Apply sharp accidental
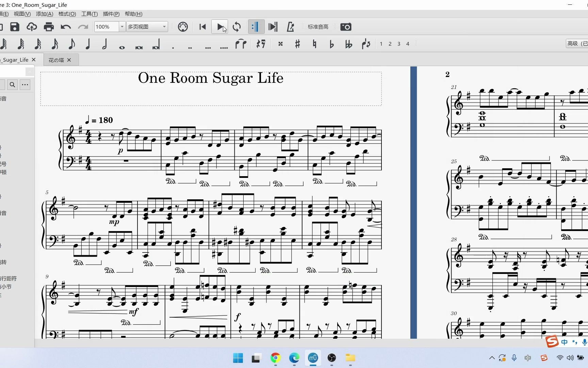This screenshot has height=368, width=588. [x=297, y=44]
